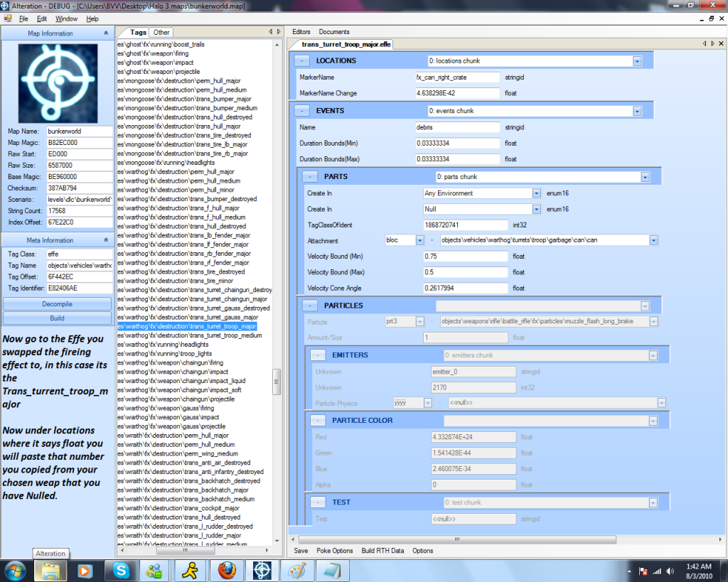Click the Velocity Bound (Min) field

click(465, 257)
